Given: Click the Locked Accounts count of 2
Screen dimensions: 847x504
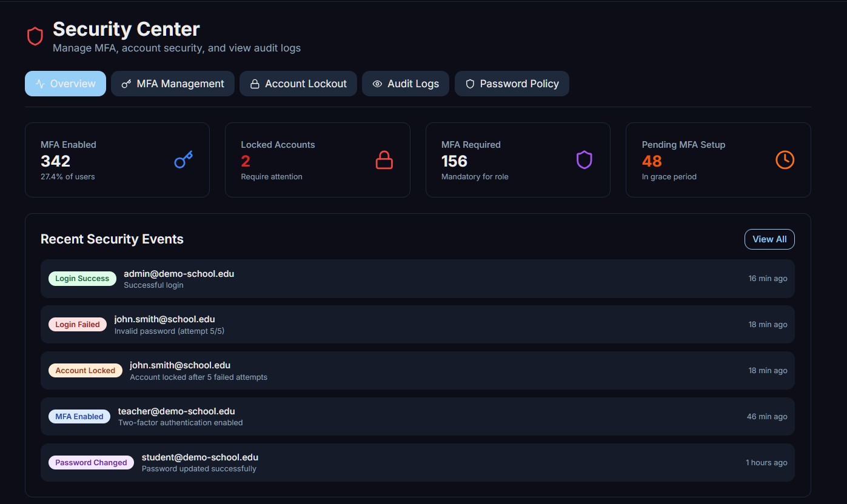Looking at the screenshot, I should point(246,161).
